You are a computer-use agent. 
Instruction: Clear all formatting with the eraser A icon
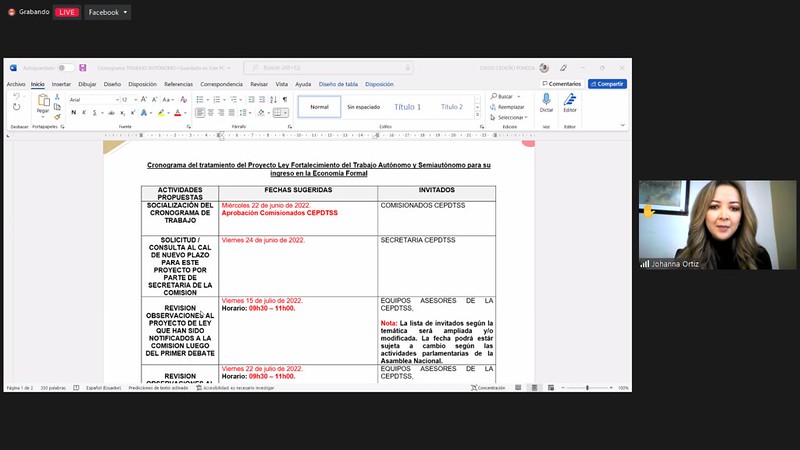tap(184, 99)
